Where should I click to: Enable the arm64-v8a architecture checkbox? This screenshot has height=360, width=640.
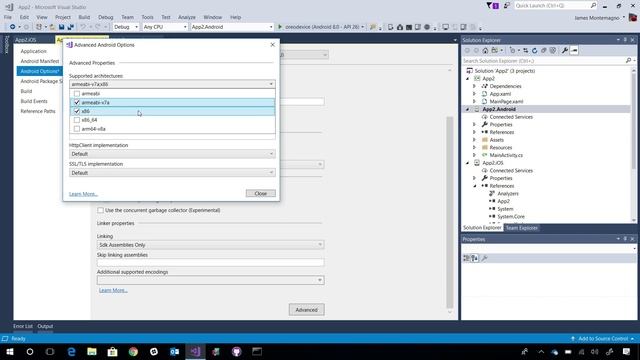[77, 129]
